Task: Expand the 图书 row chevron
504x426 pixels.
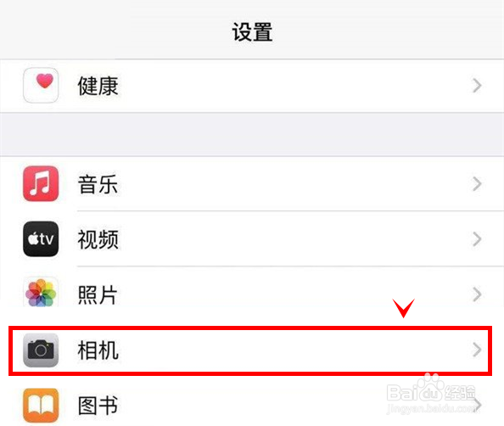Action: (478, 405)
